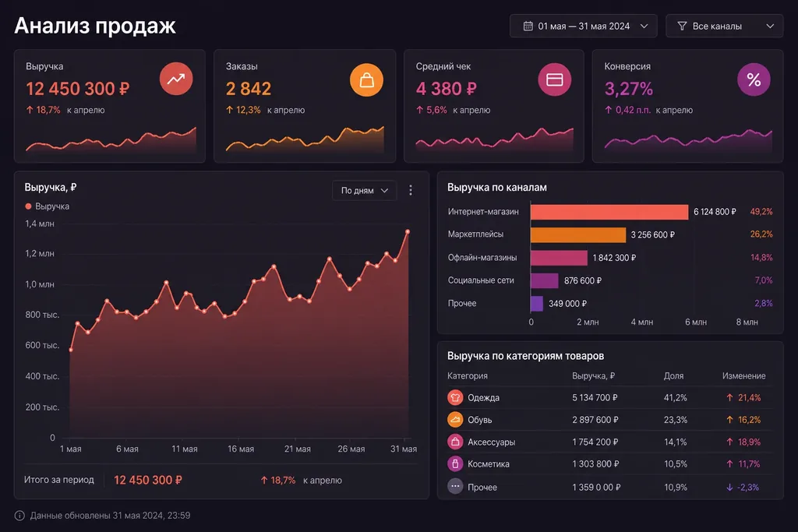Click the Прочее ellipsis category icon
The image size is (798, 532).
coord(455,486)
